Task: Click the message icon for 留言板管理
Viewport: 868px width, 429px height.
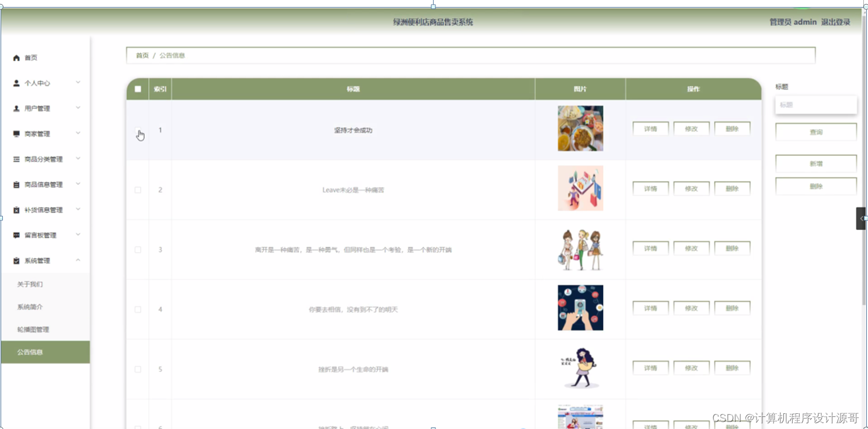Action: point(16,235)
